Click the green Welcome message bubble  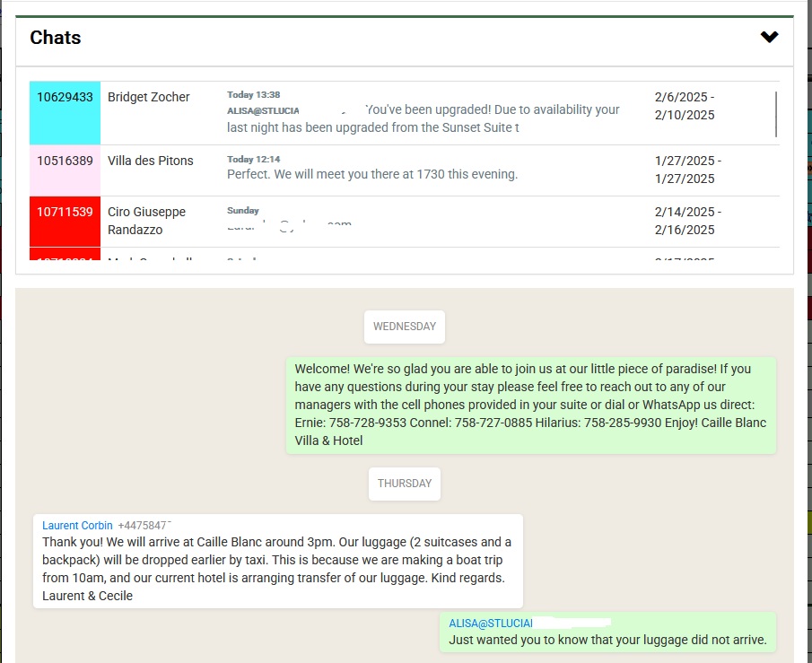(x=530, y=405)
